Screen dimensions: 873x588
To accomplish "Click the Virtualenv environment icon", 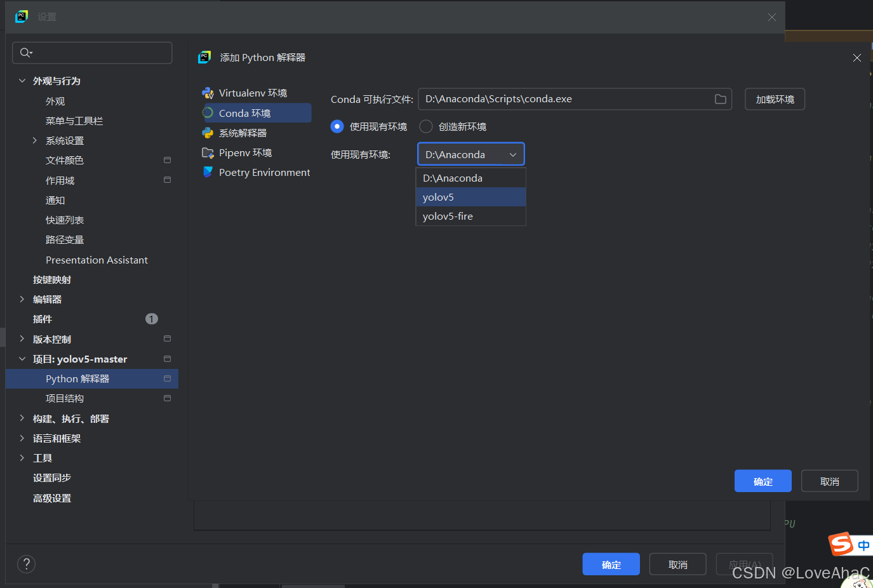I will [x=208, y=93].
